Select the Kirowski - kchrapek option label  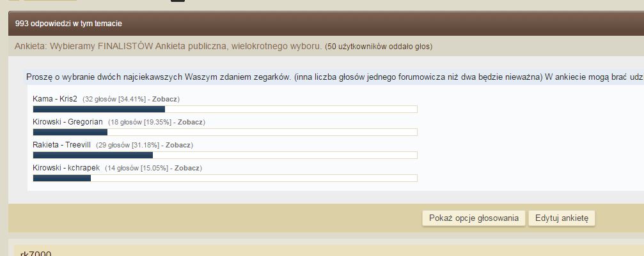[67, 168]
